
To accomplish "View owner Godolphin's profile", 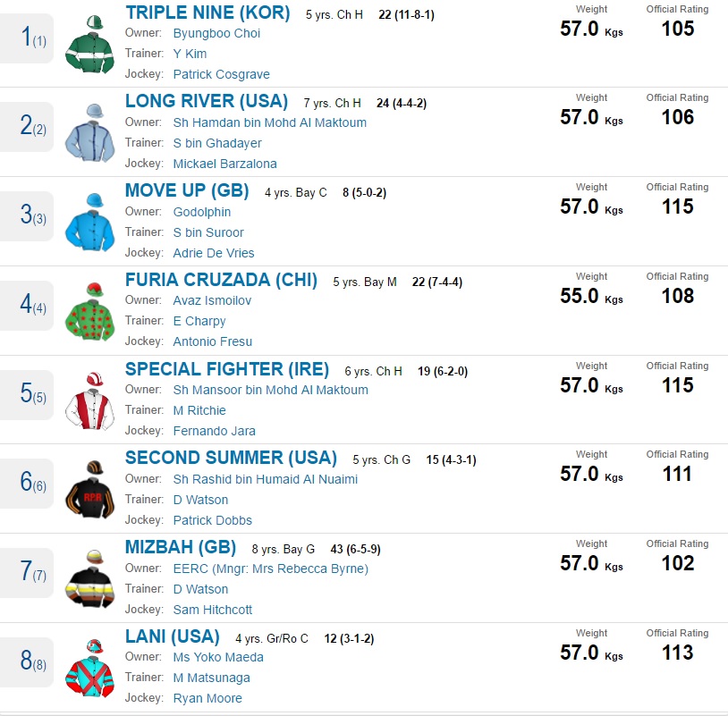I will tap(202, 212).
